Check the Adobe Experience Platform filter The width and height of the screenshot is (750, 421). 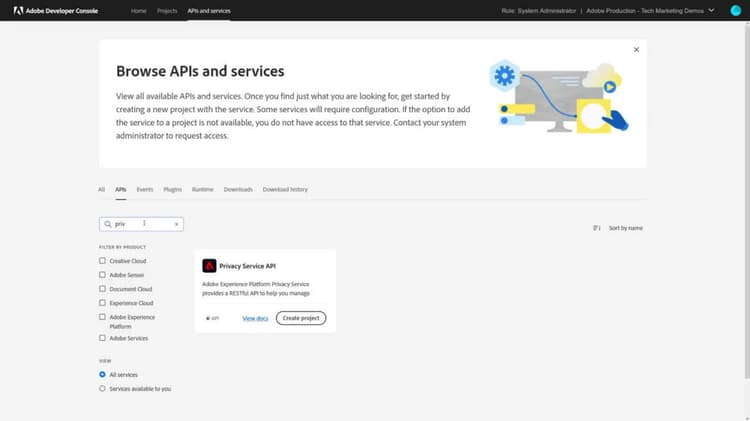pos(102,317)
